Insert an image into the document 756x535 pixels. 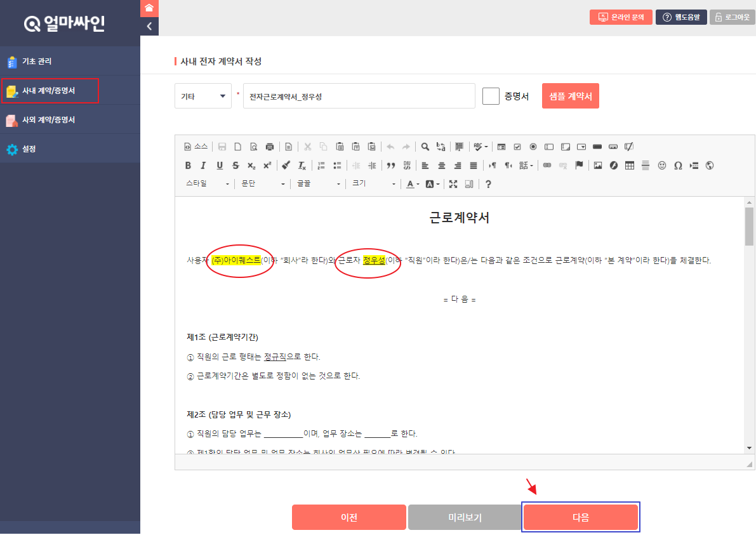[598, 165]
